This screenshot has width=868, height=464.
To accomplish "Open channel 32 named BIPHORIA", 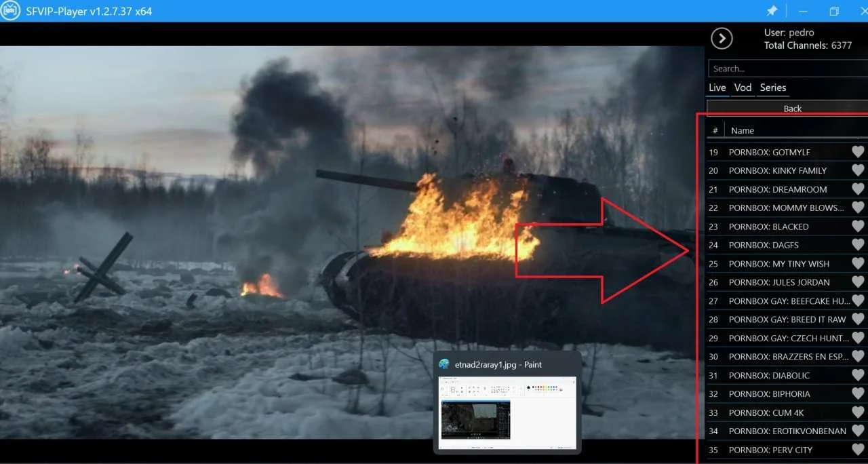I will tap(787, 393).
